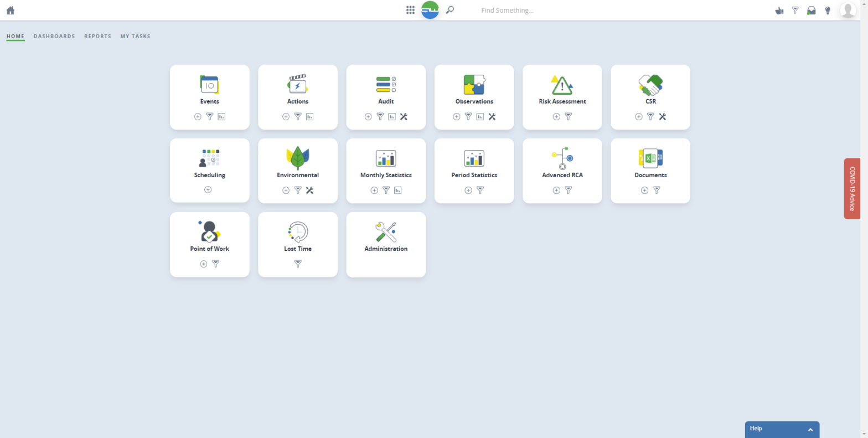Image resolution: width=868 pixels, height=438 pixels.
Task: Filter Actions records with funnel icon
Action: (298, 117)
